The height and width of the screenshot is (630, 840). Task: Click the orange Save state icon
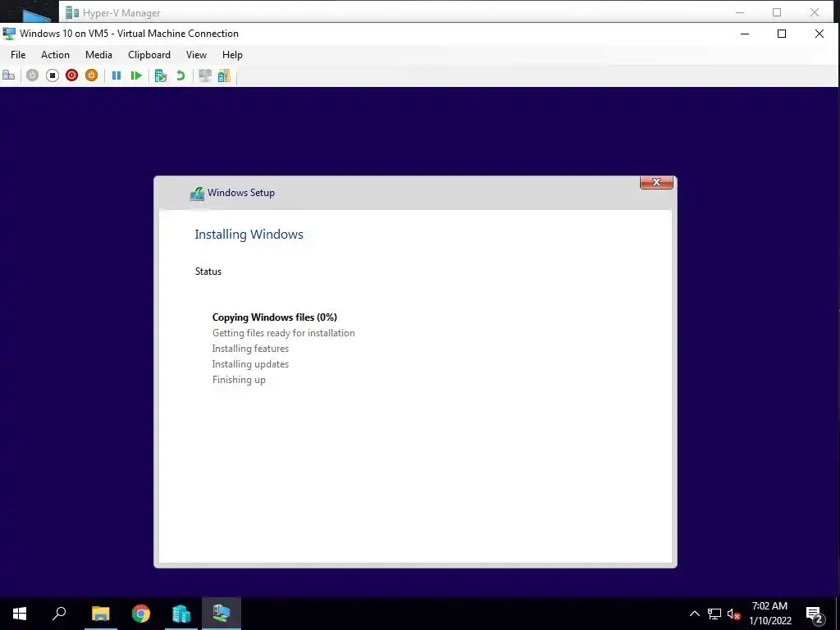[92, 75]
